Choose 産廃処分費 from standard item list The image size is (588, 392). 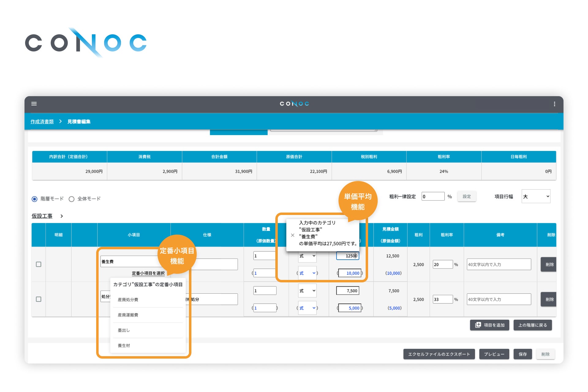pyautogui.click(x=128, y=300)
